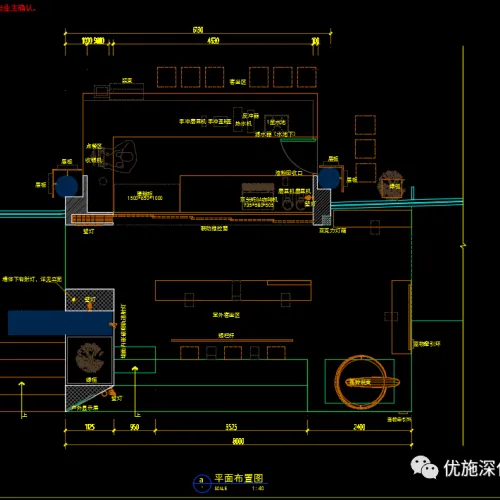Click the blue circle at left column
Screen dimensions: 500x500
click(x=67, y=186)
